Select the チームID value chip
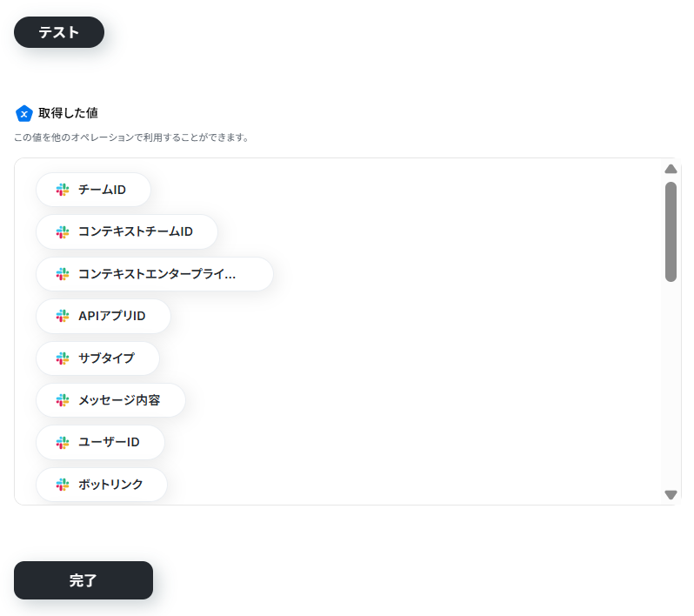The width and height of the screenshot is (694, 616). [93, 190]
